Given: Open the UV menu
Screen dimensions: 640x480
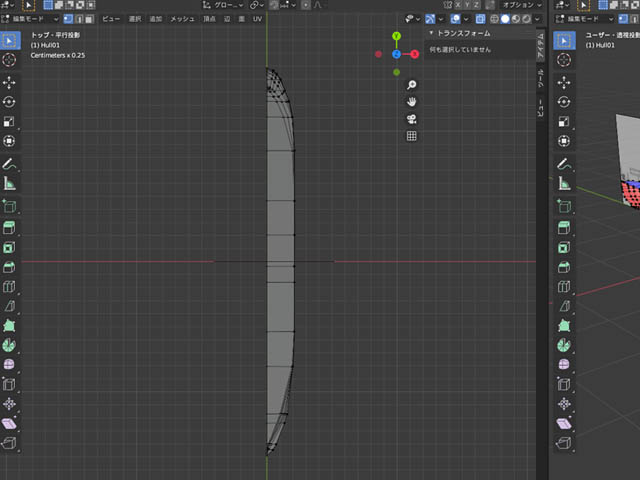Looking at the screenshot, I should [257, 19].
